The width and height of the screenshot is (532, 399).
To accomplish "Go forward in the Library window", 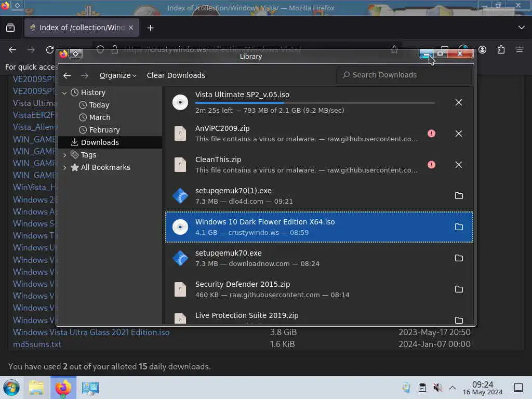I will tap(85, 75).
